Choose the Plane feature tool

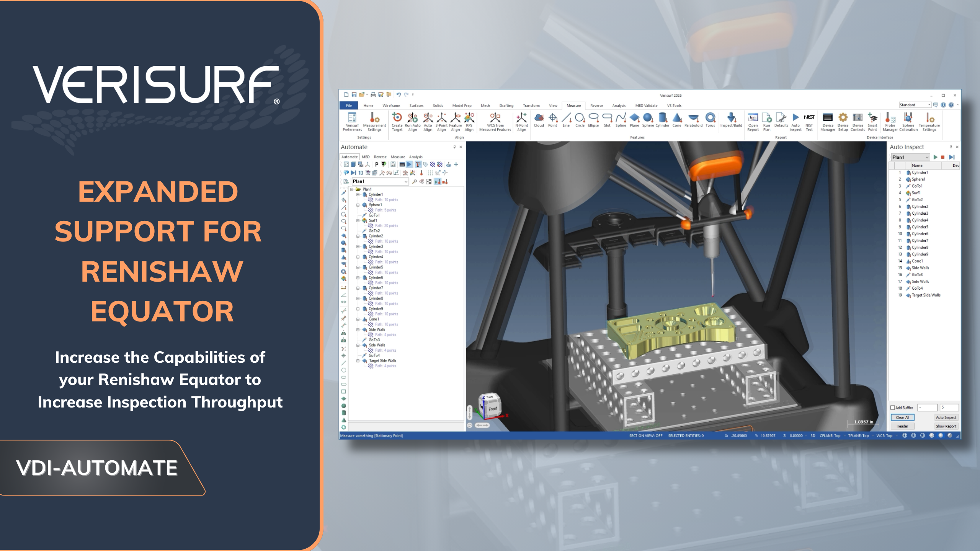[634, 120]
